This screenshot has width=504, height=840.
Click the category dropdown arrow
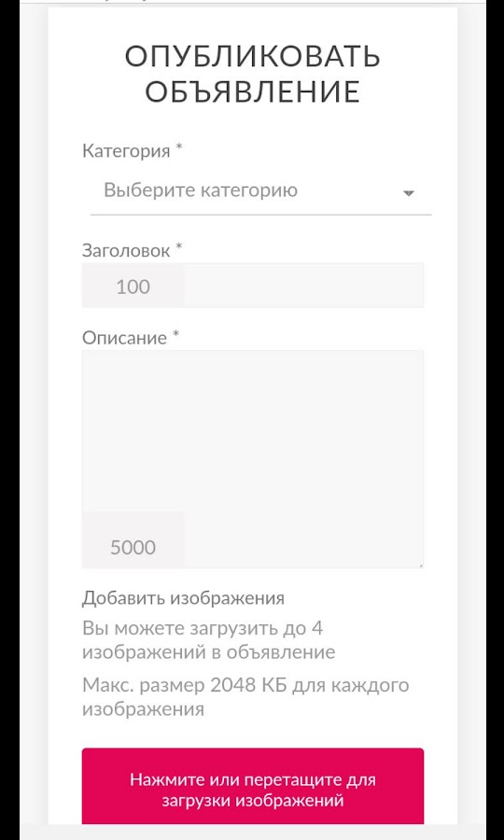point(409,193)
